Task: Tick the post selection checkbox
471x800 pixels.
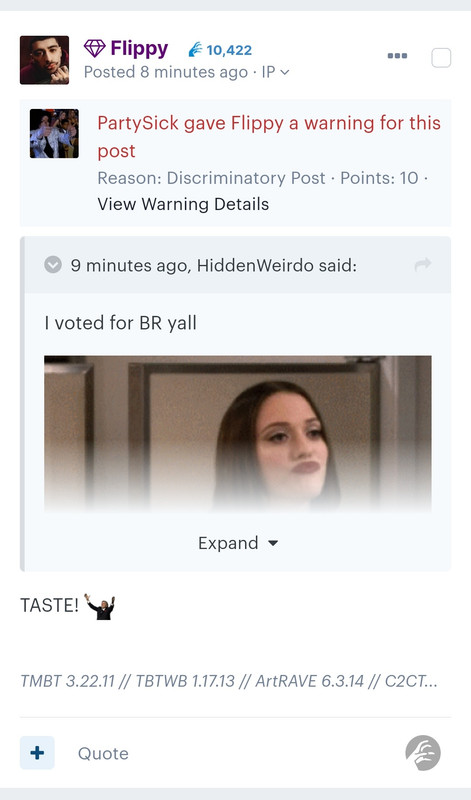Action: [x=441, y=58]
